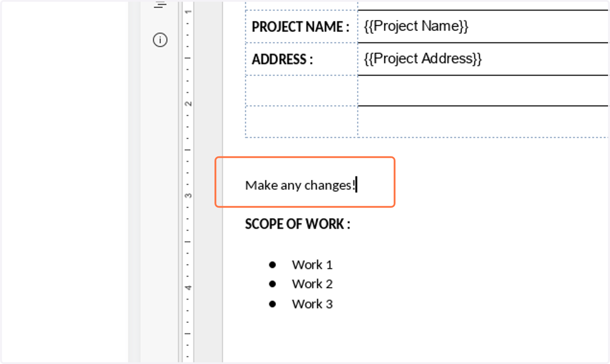Viewport: 610px width, 364px height.
Task: Click the Work 3 bullet item
Action: tap(312, 304)
